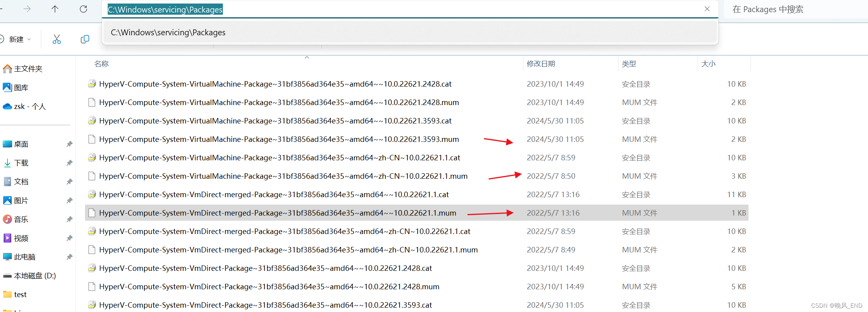The image size is (868, 312).
Task: Select the C:\Windows\servicing\Packages suggestion
Action: 410,32
